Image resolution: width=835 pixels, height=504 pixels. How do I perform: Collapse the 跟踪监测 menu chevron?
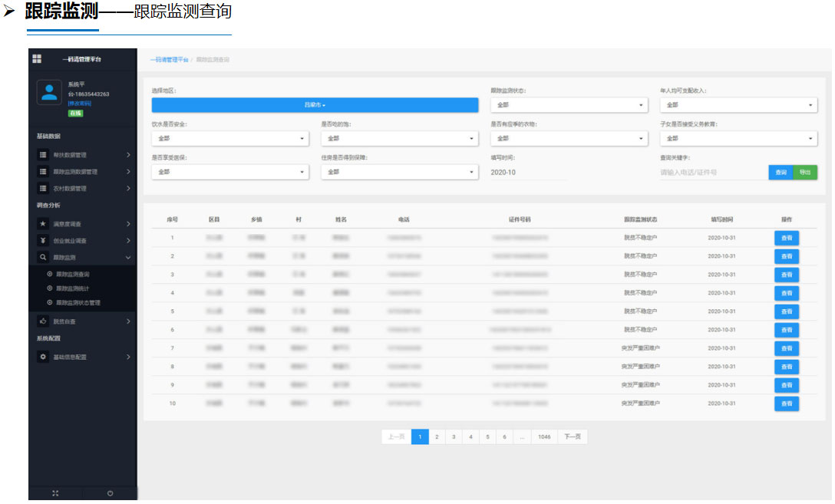pos(128,258)
